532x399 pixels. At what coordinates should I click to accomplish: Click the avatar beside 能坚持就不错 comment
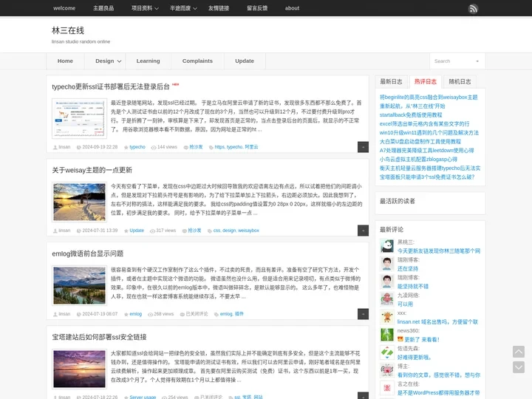386,282
